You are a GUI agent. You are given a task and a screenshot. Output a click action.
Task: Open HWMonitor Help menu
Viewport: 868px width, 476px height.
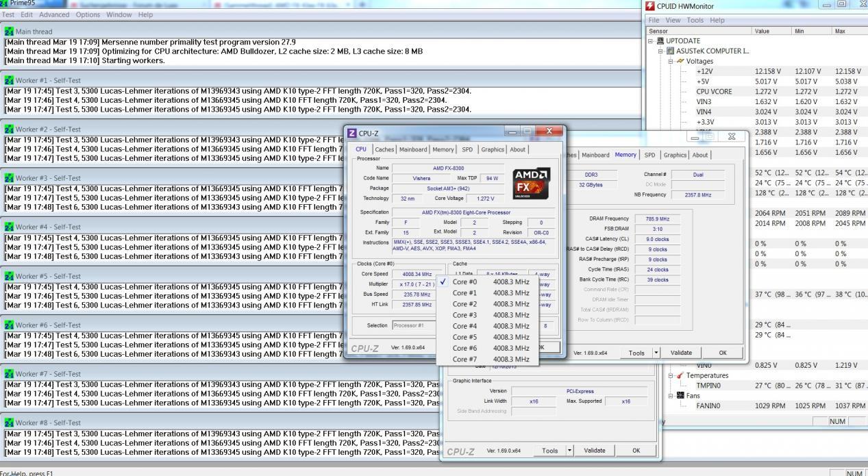click(717, 21)
